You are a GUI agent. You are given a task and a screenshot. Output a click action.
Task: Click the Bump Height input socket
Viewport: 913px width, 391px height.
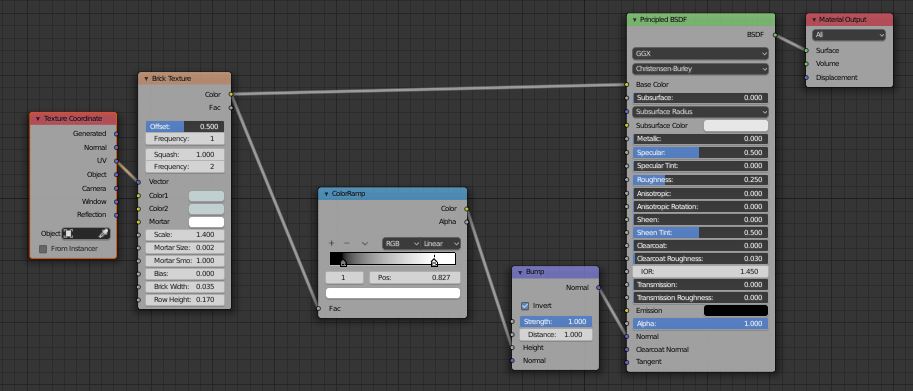[x=512, y=347]
